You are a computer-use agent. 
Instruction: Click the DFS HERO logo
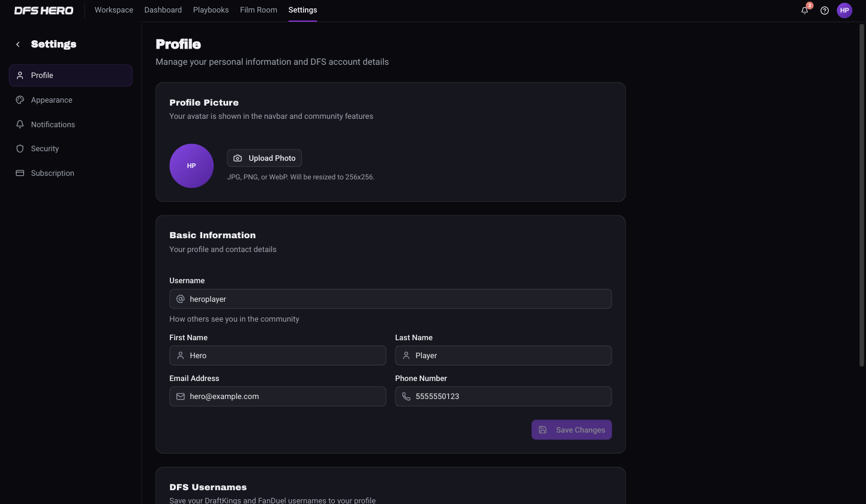pyautogui.click(x=44, y=10)
